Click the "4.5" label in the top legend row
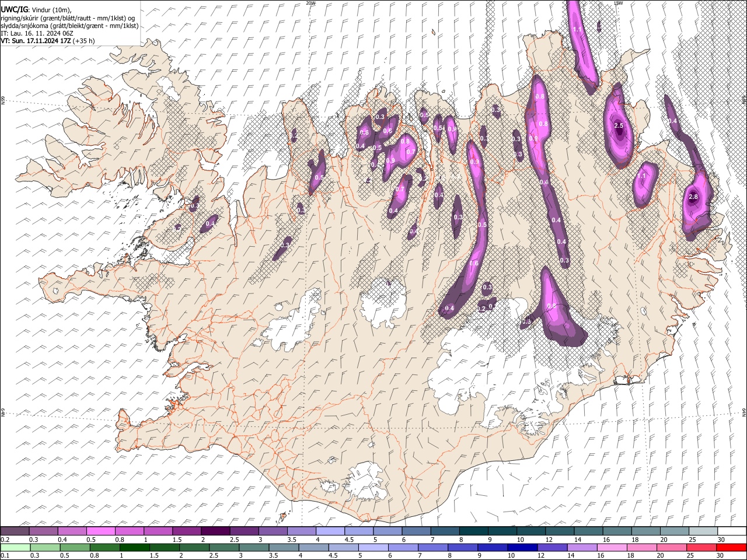The width and height of the screenshot is (747, 560). (349, 539)
